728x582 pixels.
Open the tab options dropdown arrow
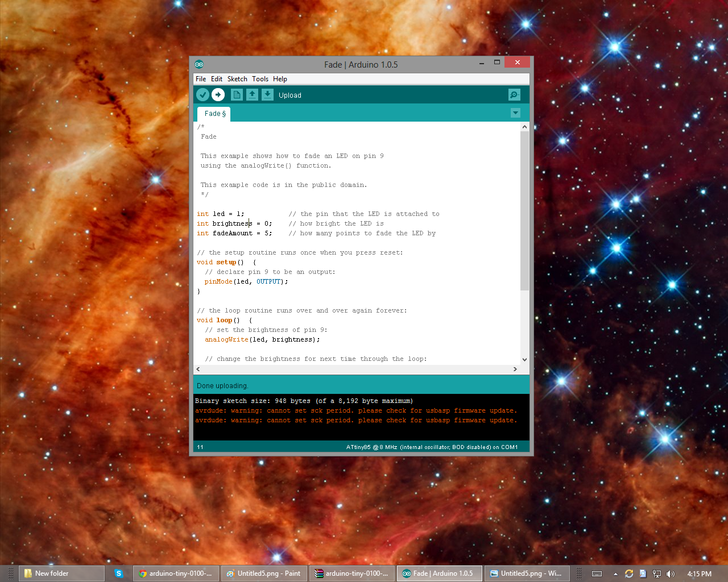point(515,113)
